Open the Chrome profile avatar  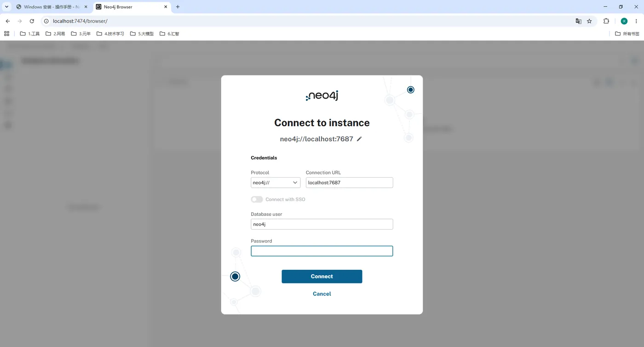point(624,21)
